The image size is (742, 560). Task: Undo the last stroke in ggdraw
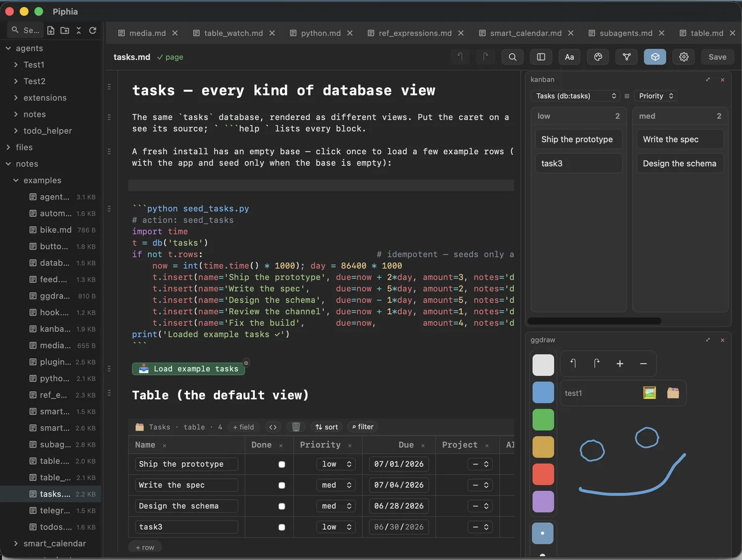573,364
